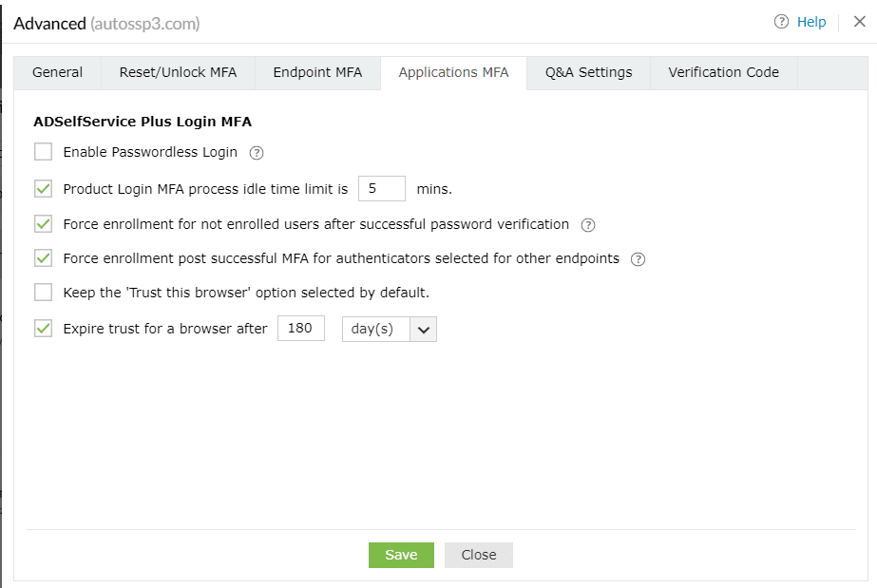Go to the Endpoint MFA tab

[x=317, y=72]
